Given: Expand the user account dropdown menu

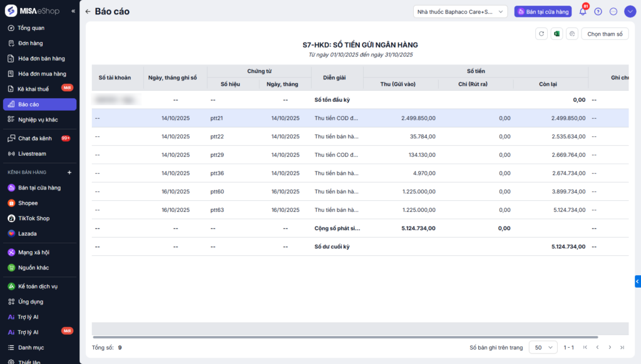Looking at the screenshot, I should pos(630,11).
